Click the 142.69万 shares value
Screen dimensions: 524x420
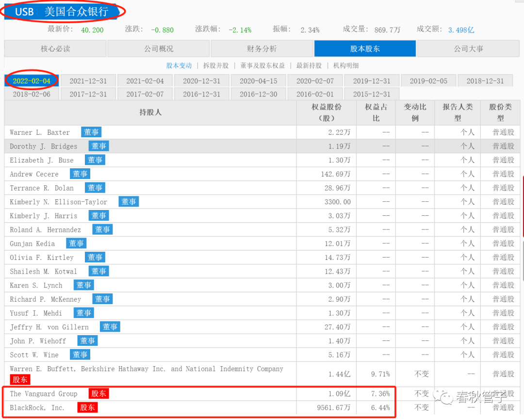(x=336, y=174)
